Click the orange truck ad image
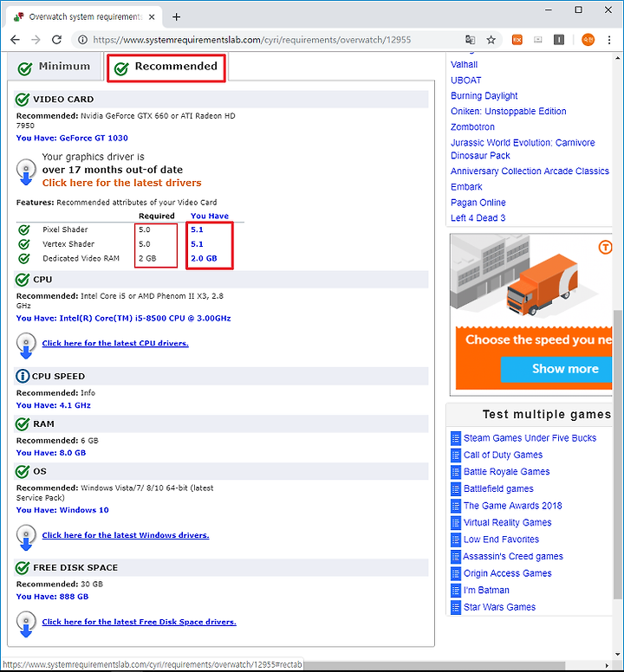This screenshot has width=624, height=672. click(543, 284)
